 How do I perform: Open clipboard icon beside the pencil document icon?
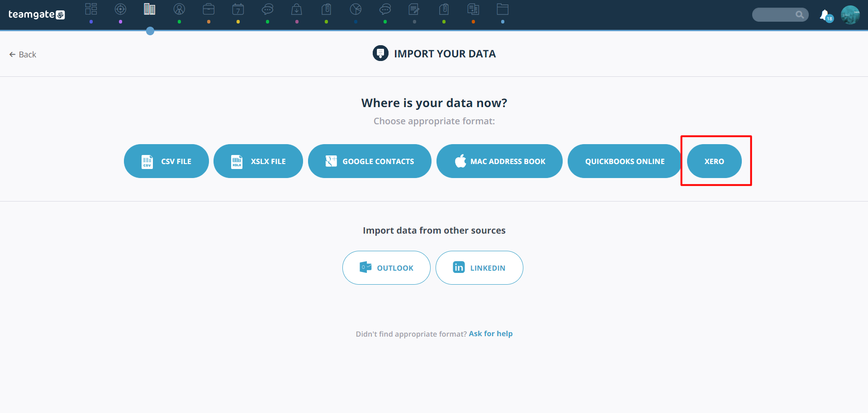(x=444, y=9)
